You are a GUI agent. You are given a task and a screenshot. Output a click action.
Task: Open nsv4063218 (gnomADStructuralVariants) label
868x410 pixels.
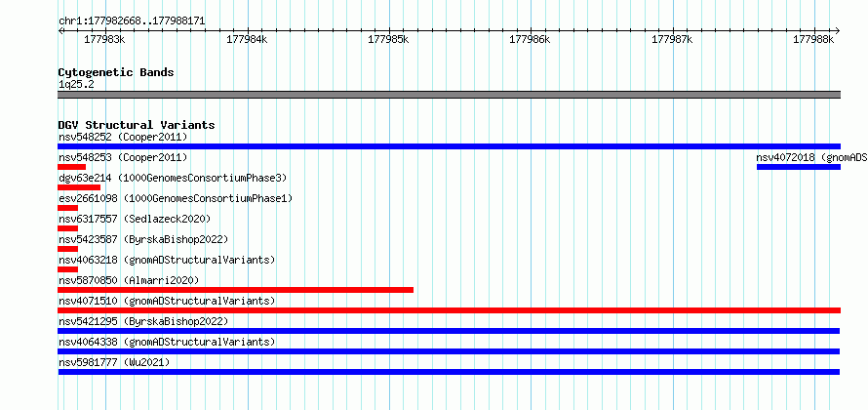coord(167,260)
